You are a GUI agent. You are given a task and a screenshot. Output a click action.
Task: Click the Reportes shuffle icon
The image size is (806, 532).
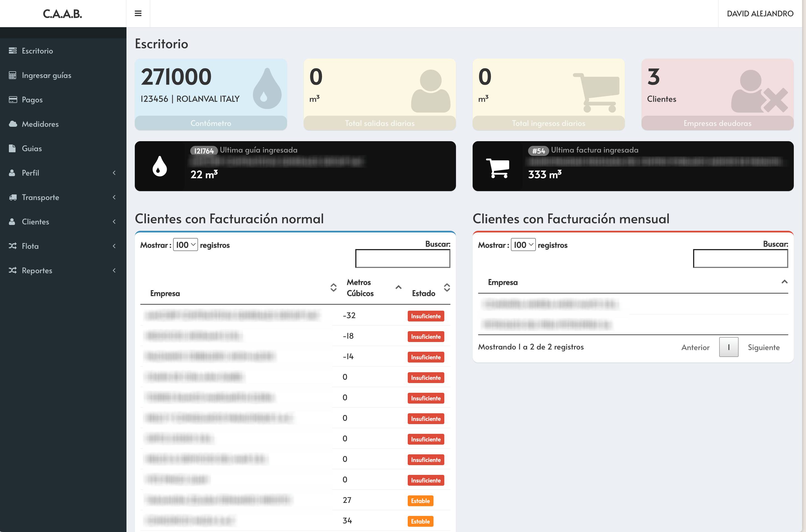12,270
